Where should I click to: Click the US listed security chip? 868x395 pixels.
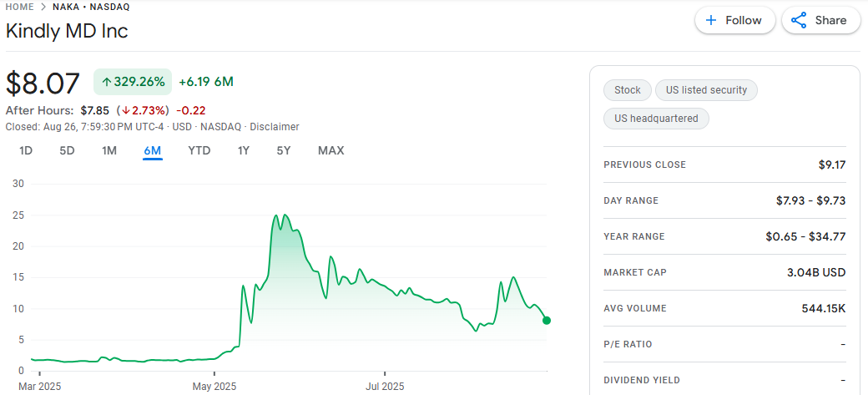[x=706, y=89]
